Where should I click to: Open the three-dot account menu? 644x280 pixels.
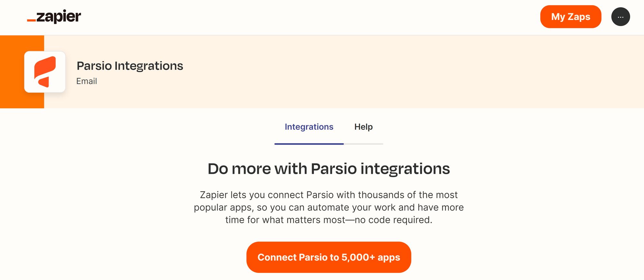[x=620, y=17]
